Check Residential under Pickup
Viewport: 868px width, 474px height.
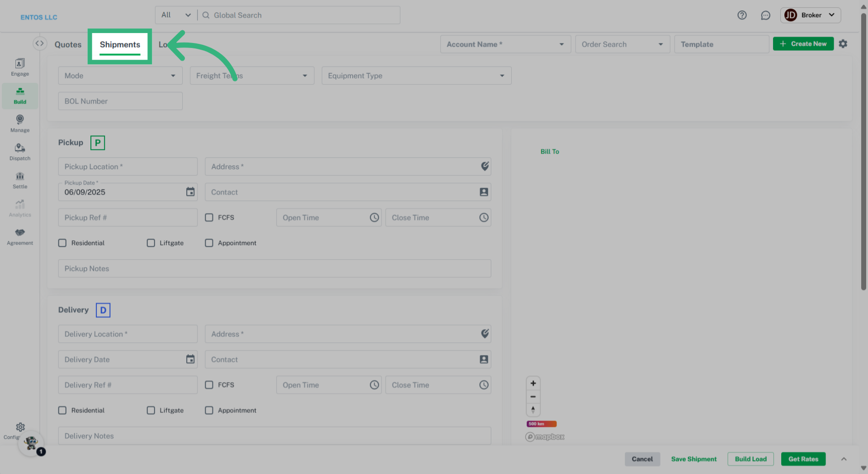tap(62, 243)
